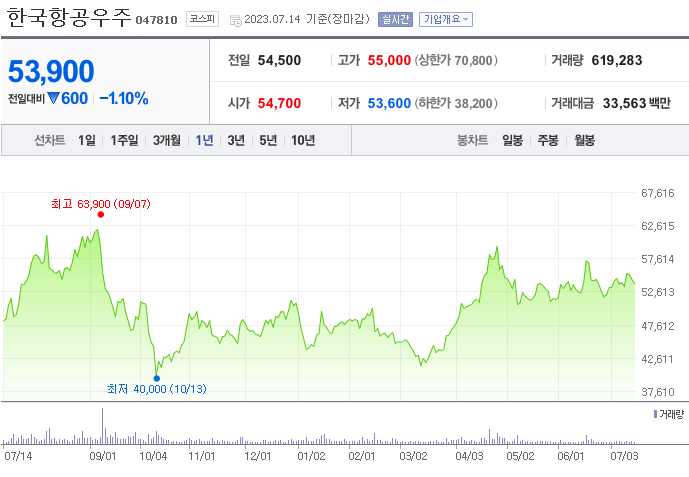Select the 1주일 line chart tab

coord(124,140)
